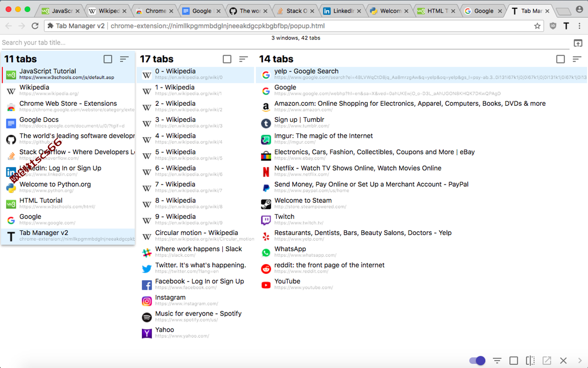Select the '0 - Wikipedia' row
Image resolution: width=588 pixels, height=368 pixels.
[x=196, y=75]
